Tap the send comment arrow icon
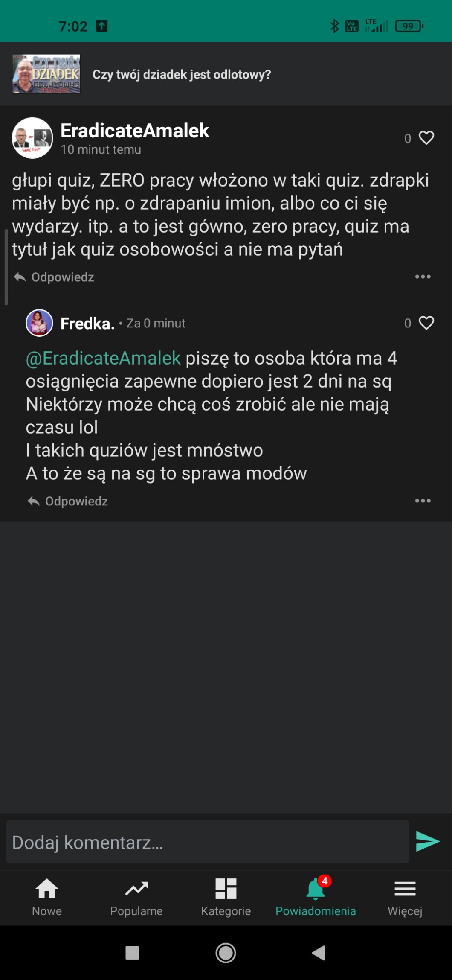452x980 pixels. coord(427,841)
